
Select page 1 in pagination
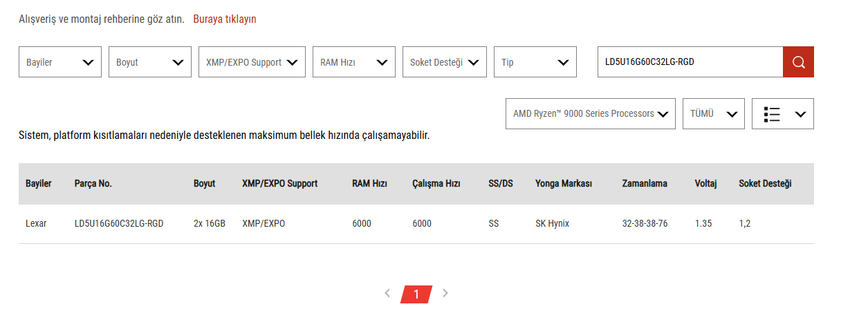point(416,294)
